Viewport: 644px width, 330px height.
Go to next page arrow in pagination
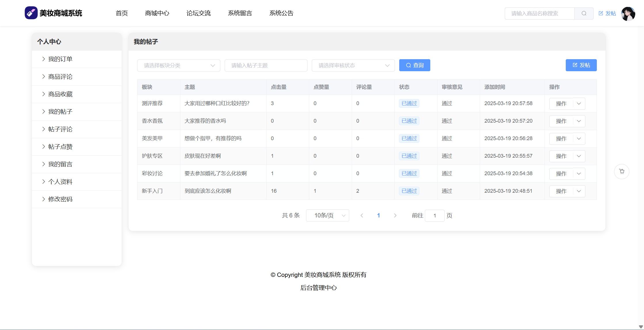(395, 215)
